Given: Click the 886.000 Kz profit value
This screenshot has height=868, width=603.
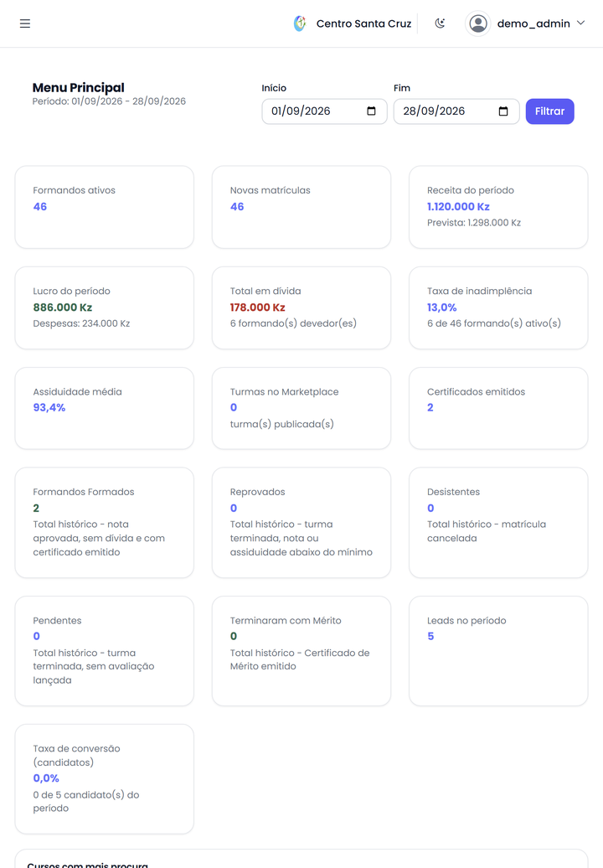Looking at the screenshot, I should [x=63, y=307].
